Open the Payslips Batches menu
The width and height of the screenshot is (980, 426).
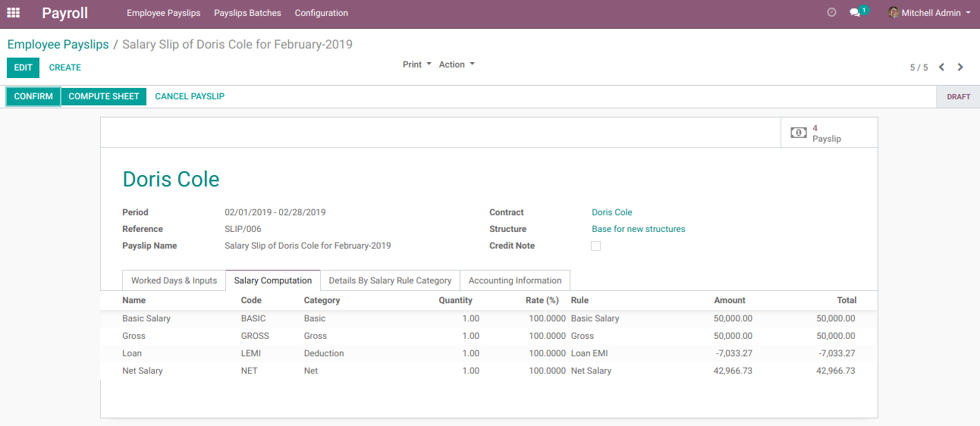click(x=247, y=13)
